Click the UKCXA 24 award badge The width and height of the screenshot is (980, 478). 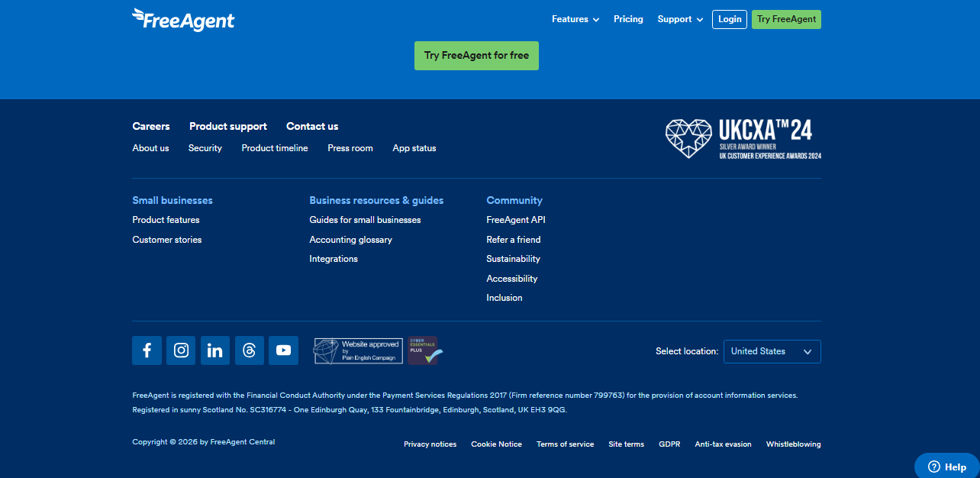click(x=741, y=138)
